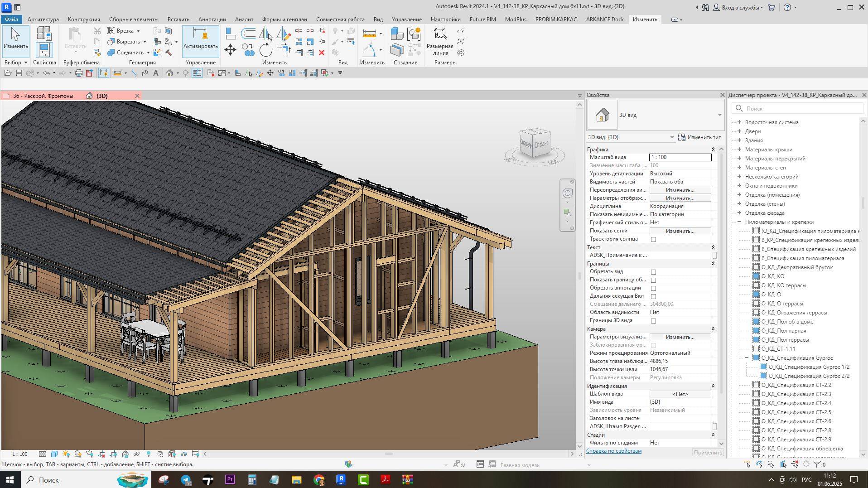This screenshot has width=868, height=488.
Task: Click the Print icon in quick access toolbar
Action: 78,73
